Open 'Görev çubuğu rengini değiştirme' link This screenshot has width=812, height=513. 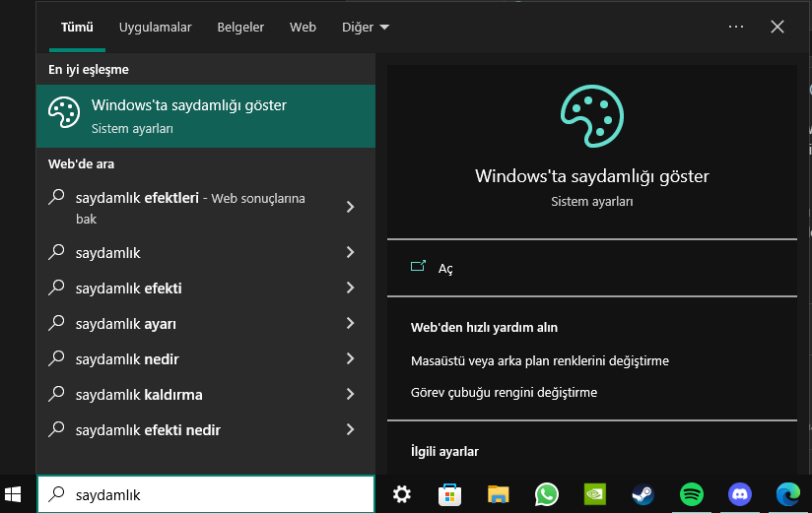[x=504, y=393]
